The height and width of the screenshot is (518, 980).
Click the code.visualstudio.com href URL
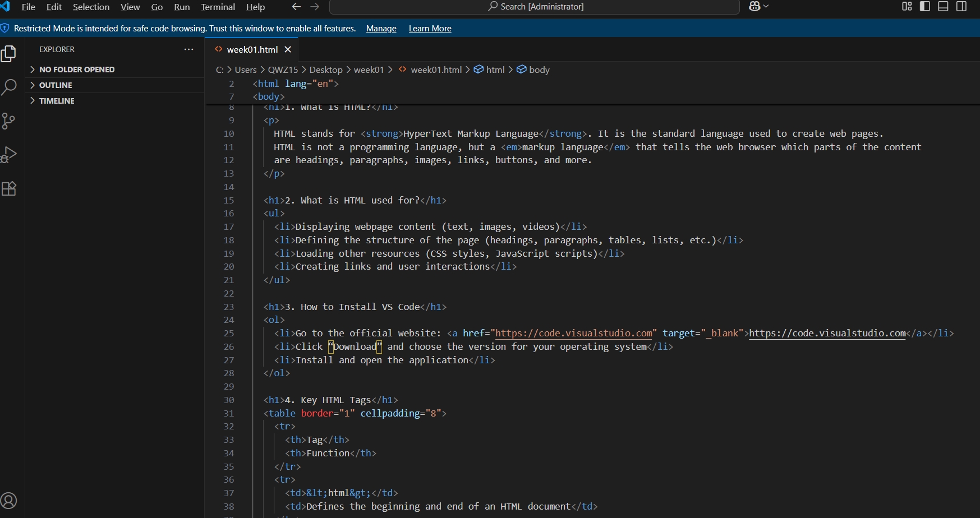point(574,333)
